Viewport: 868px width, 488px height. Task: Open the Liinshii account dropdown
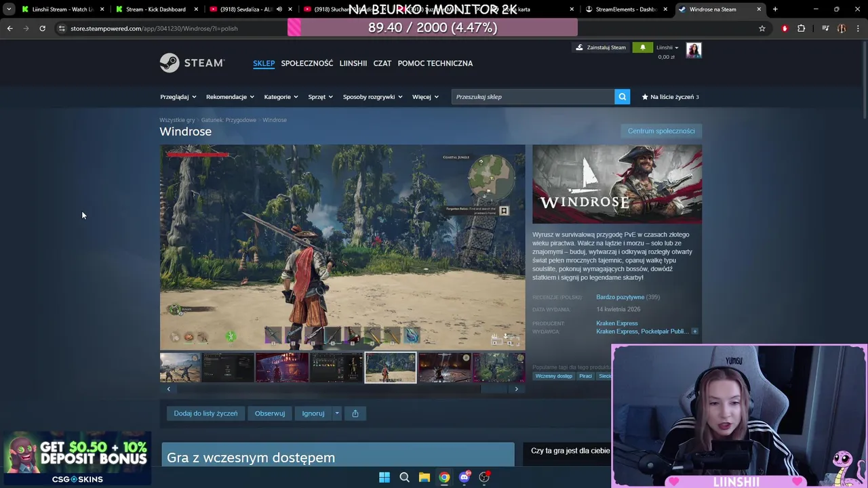pos(667,47)
